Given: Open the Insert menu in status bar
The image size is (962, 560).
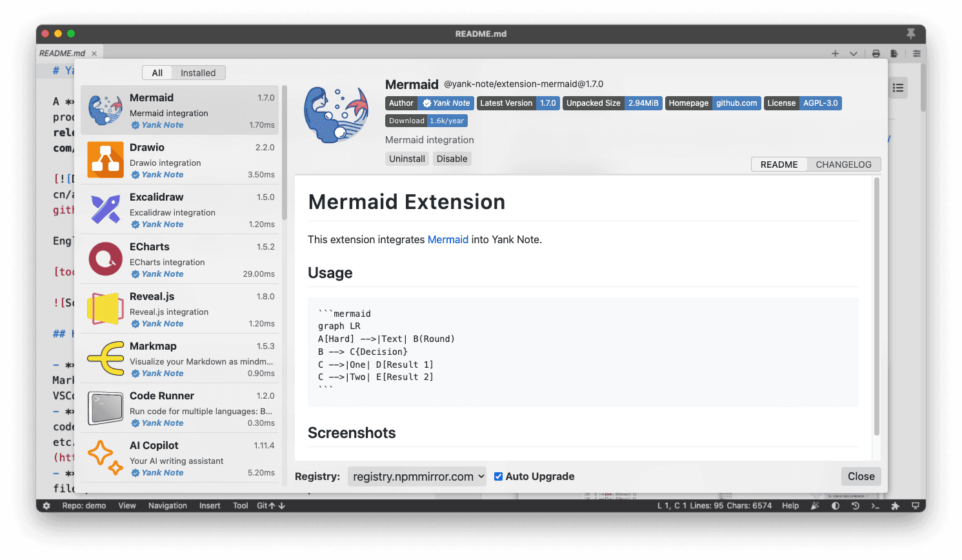Looking at the screenshot, I should [210, 506].
